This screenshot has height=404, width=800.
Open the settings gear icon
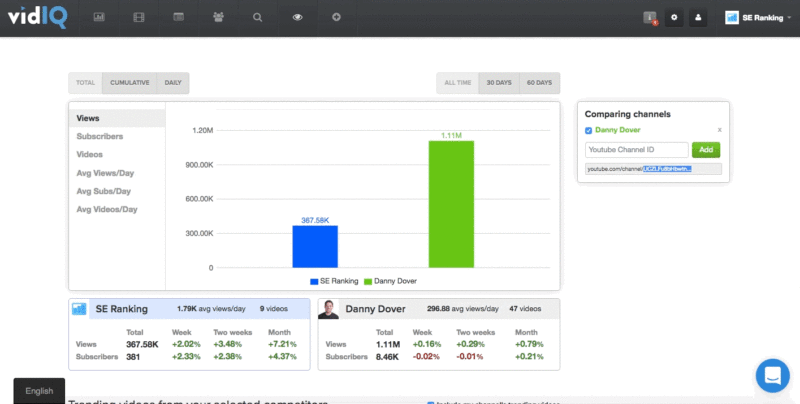tap(674, 18)
